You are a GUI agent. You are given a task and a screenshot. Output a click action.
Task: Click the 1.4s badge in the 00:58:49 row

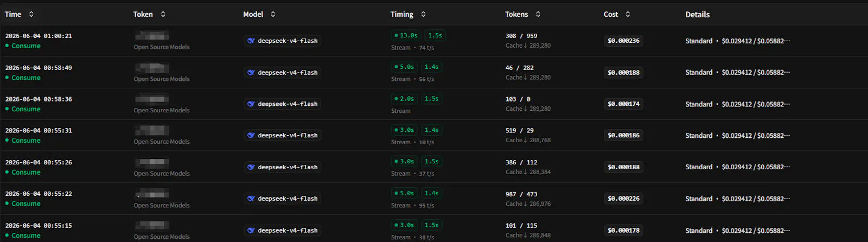pyautogui.click(x=432, y=67)
